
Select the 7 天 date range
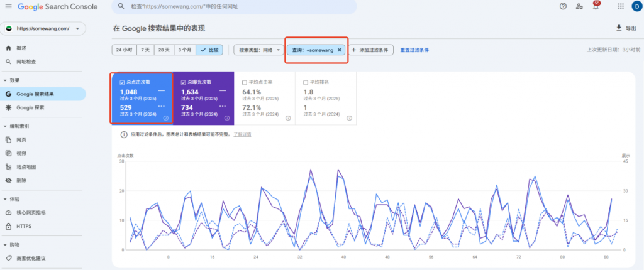[145, 50]
